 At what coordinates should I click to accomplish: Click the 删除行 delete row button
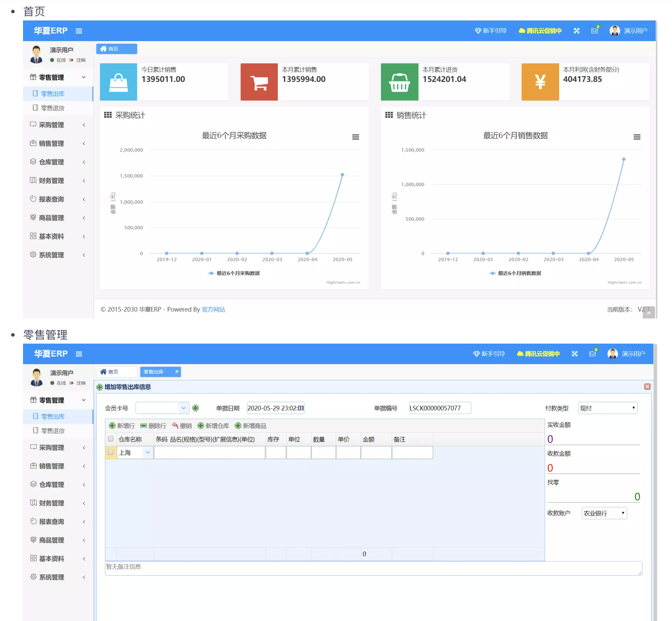tap(153, 426)
